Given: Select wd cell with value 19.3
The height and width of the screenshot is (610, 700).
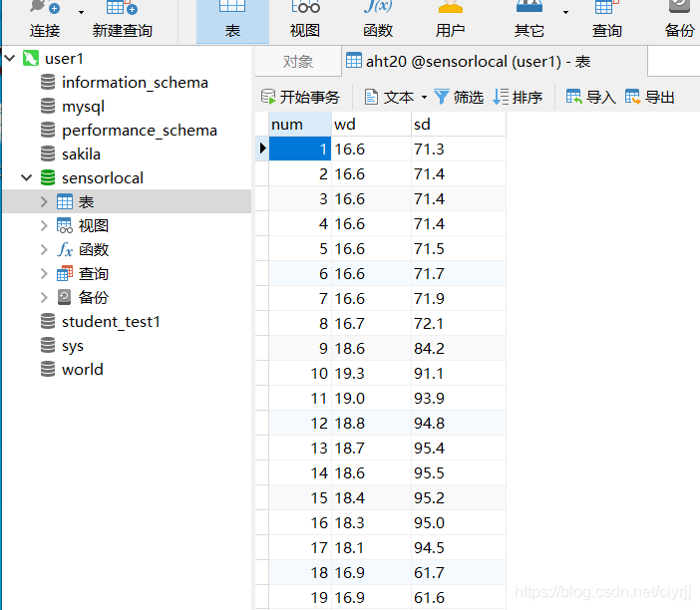Looking at the screenshot, I should [x=371, y=373].
